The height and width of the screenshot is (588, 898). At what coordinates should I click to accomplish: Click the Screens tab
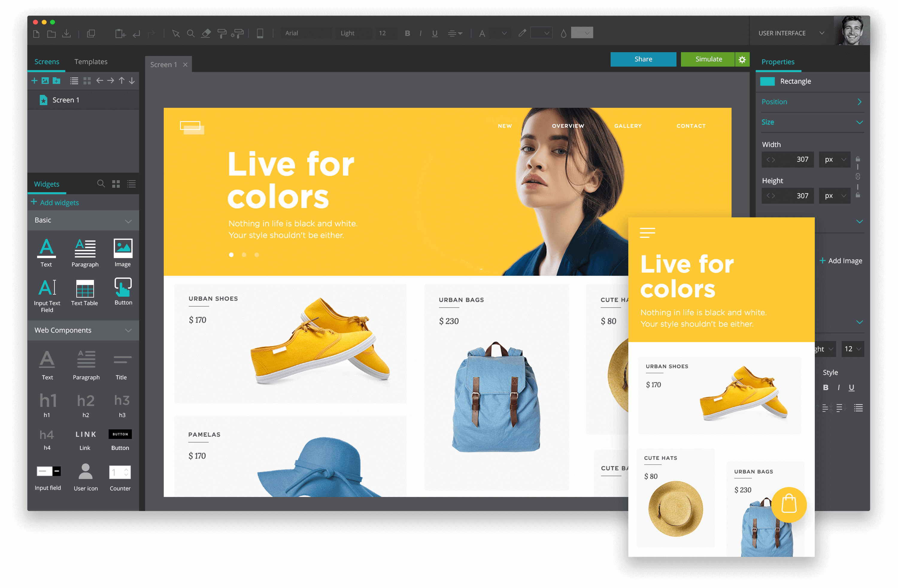tap(46, 61)
